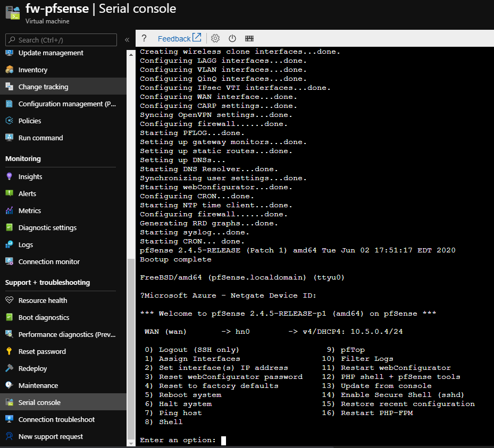Image resolution: width=494 pixels, height=448 pixels.
Task: Click the Insights lightbulb icon
Action: 9,176
